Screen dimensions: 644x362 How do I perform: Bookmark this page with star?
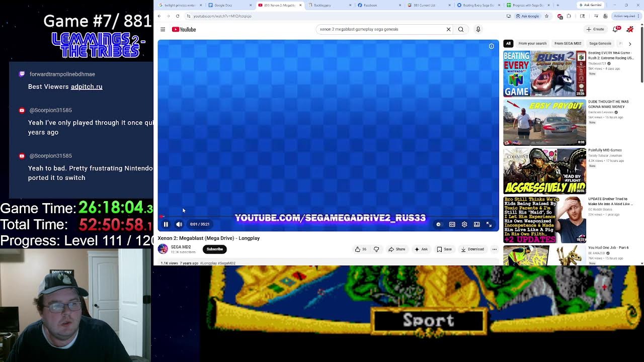click(x=546, y=16)
